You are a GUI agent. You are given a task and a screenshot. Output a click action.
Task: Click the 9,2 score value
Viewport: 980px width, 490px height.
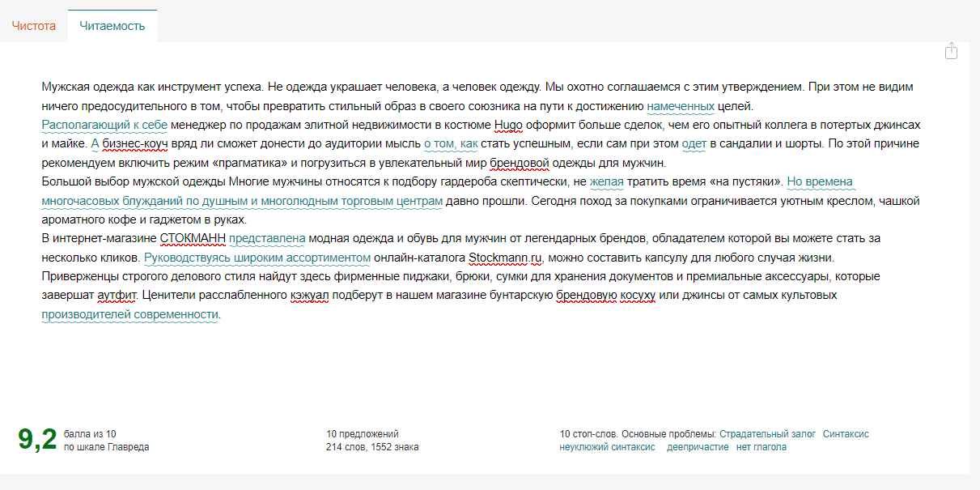coord(38,439)
